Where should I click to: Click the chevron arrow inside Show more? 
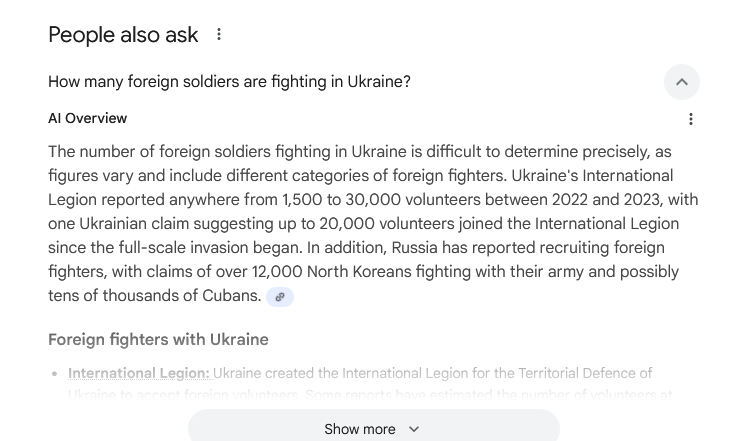(414, 429)
